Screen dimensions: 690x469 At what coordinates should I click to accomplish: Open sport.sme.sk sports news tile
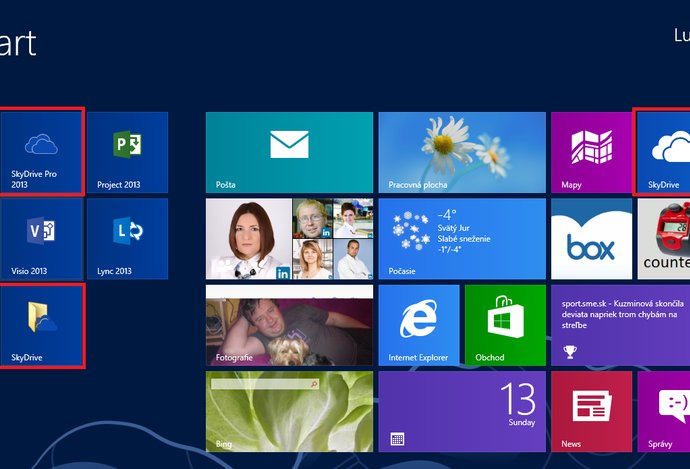click(x=620, y=325)
